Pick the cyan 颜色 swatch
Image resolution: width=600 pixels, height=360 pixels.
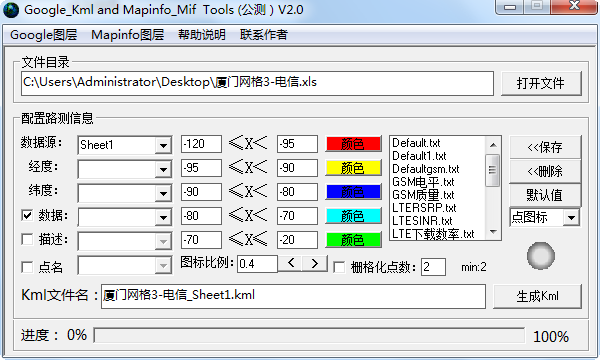[x=353, y=216]
